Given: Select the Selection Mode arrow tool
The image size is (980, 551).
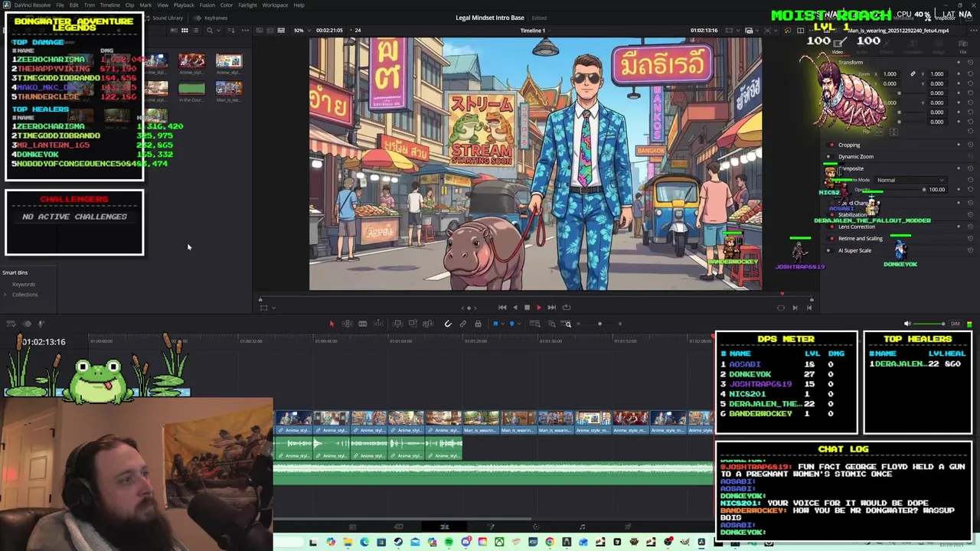Looking at the screenshot, I should [x=332, y=324].
